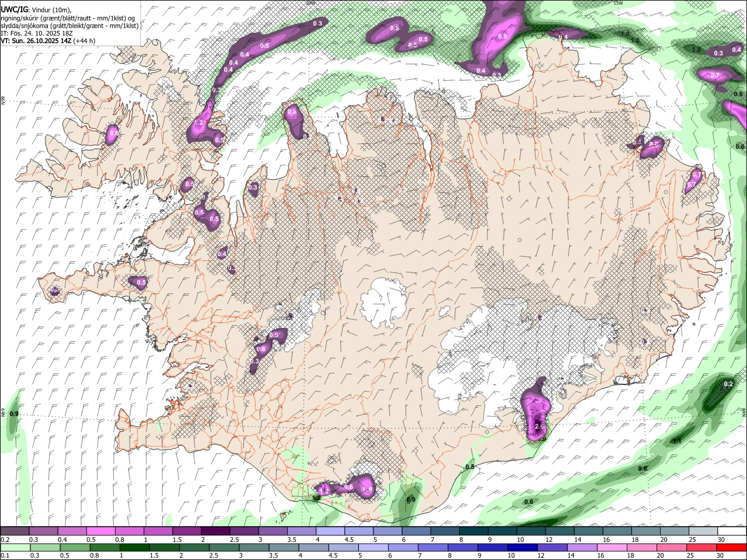Viewport: 747px width, 560px height.
Task: Click the small round white Hofsjökull glacier in central Iceland
Action: pos(384,302)
